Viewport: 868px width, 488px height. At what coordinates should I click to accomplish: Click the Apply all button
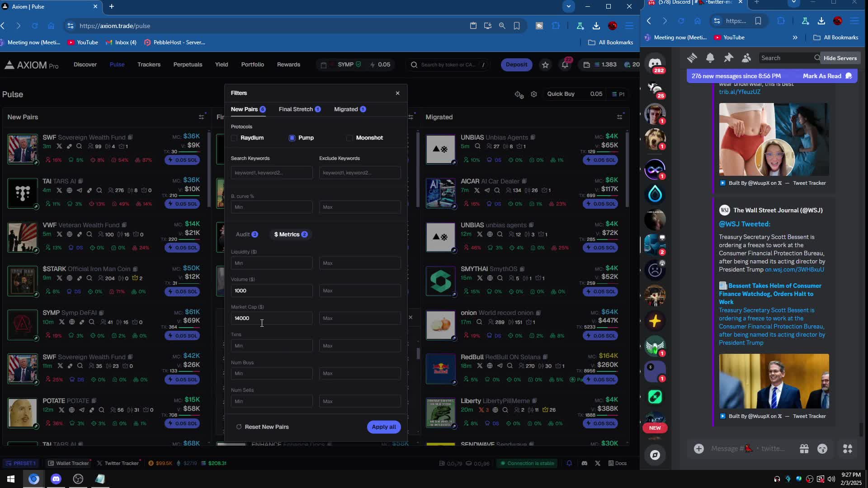point(384,427)
